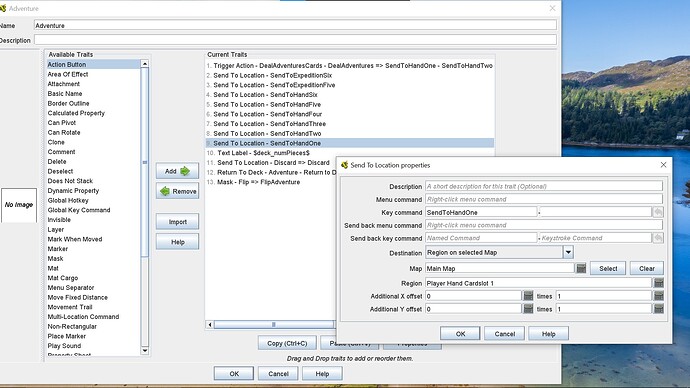This screenshot has height=388, width=690.
Task: Open calculator icon beside Region field
Action: pos(658,283)
